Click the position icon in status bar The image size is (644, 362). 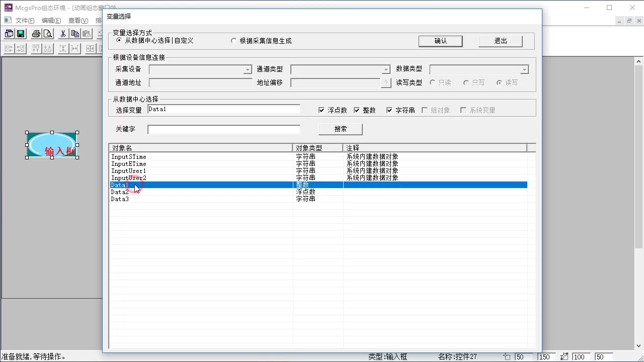tap(507, 356)
